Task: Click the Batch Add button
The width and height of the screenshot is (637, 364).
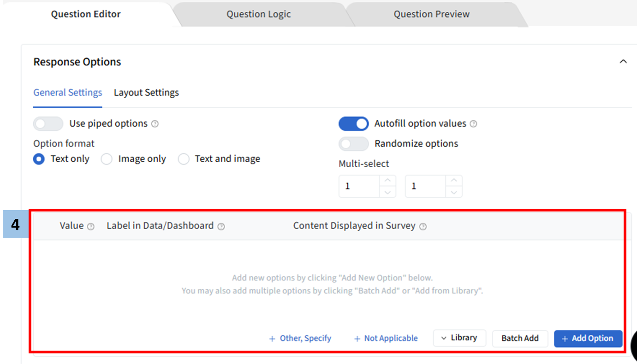Action: 520,338
